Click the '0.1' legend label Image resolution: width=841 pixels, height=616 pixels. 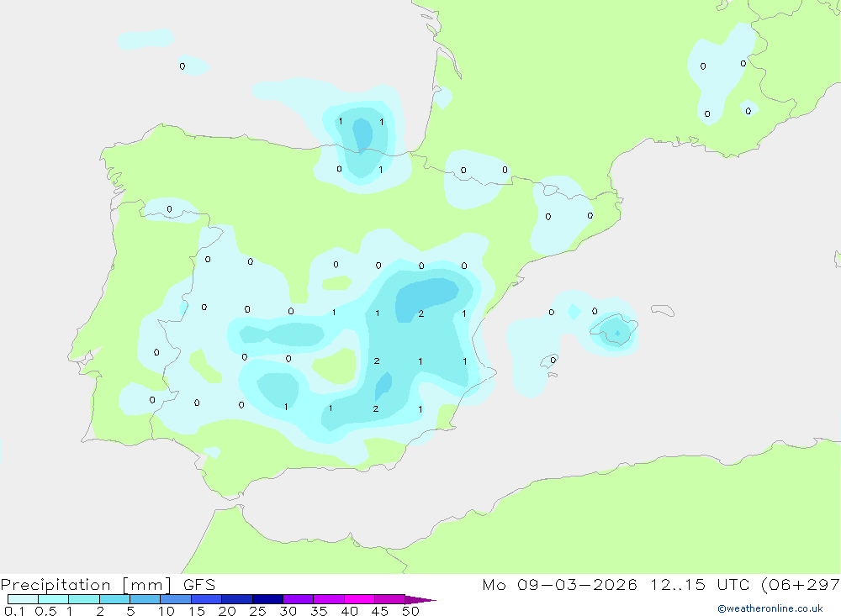14,611
